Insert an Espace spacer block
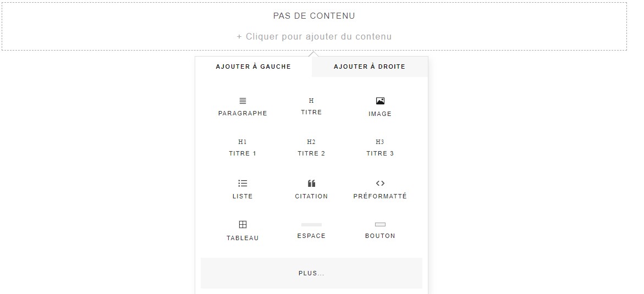This screenshot has width=644, height=294. pyautogui.click(x=311, y=225)
